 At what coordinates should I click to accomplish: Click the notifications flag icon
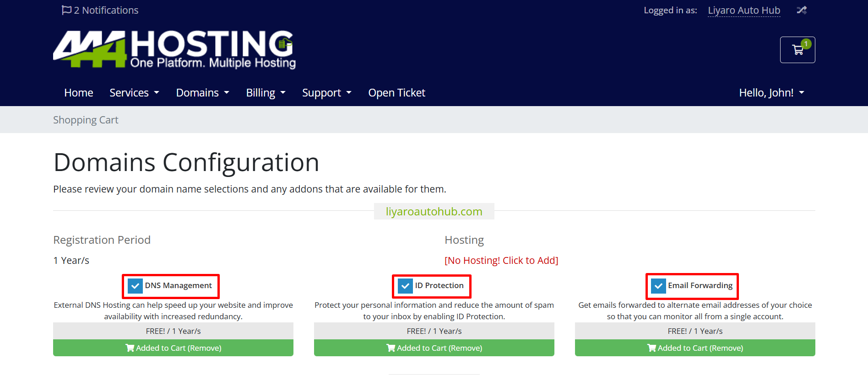pos(66,10)
